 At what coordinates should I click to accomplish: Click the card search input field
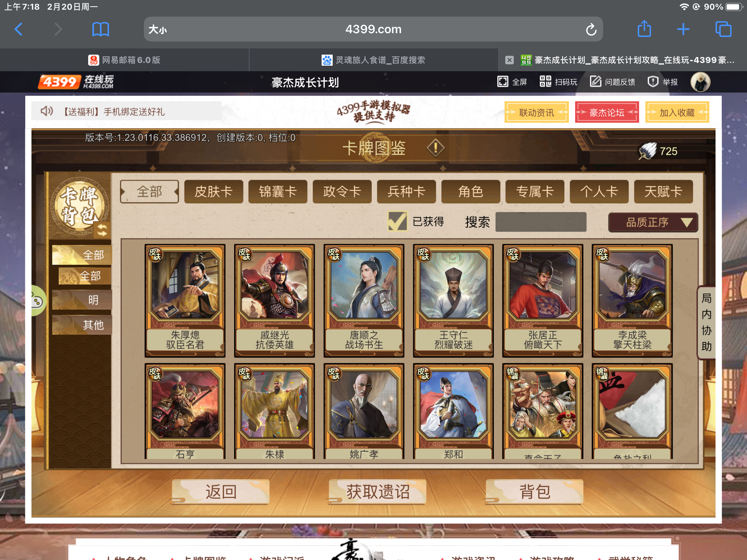pyautogui.click(x=541, y=222)
